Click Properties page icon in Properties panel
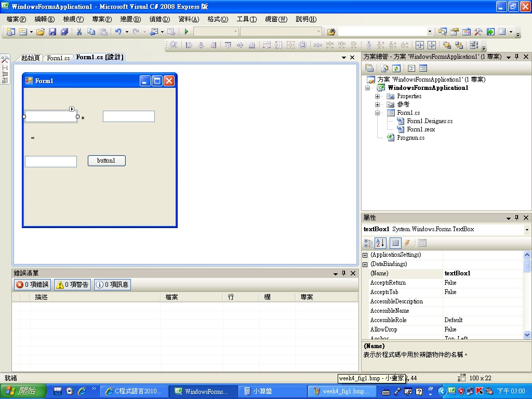This screenshot has width=532, height=399. click(x=395, y=243)
